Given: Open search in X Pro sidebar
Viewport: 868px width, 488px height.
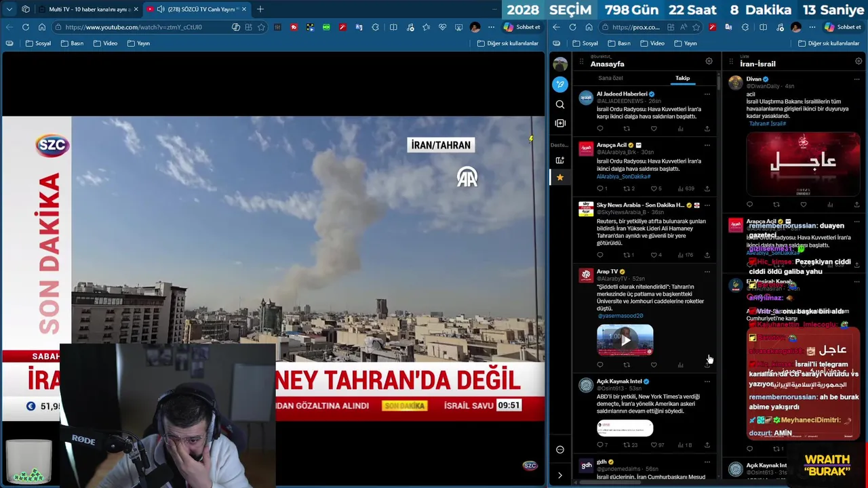Looking at the screenshot, I should click(x=559, y=104).
